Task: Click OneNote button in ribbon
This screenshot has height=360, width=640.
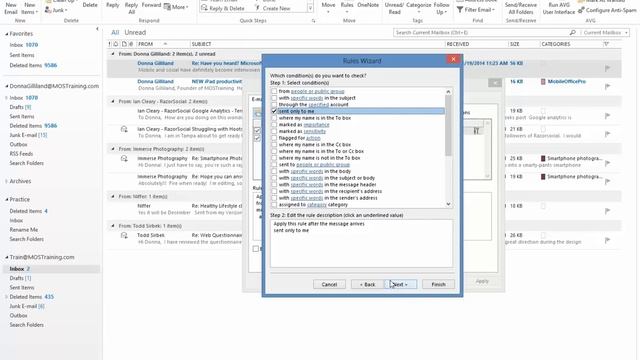Action: tap(368, 6)
